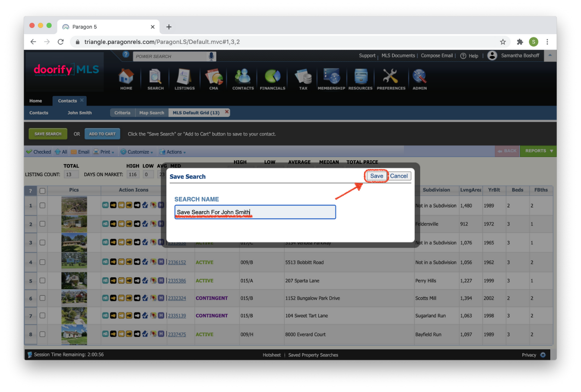581x392 pixels.
Task: Collapse the header with the top-right arrow
Action: click(x=550, y=56)
